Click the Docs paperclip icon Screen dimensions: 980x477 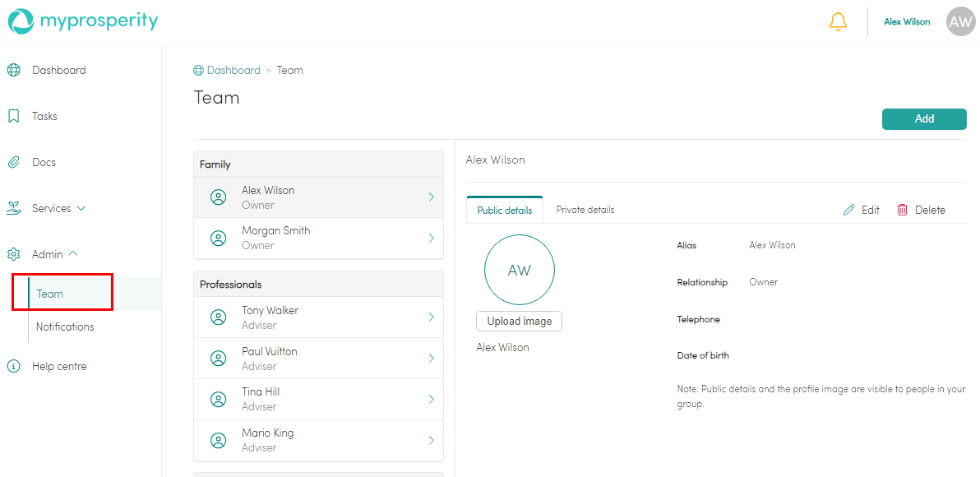(x=14, y=163)
